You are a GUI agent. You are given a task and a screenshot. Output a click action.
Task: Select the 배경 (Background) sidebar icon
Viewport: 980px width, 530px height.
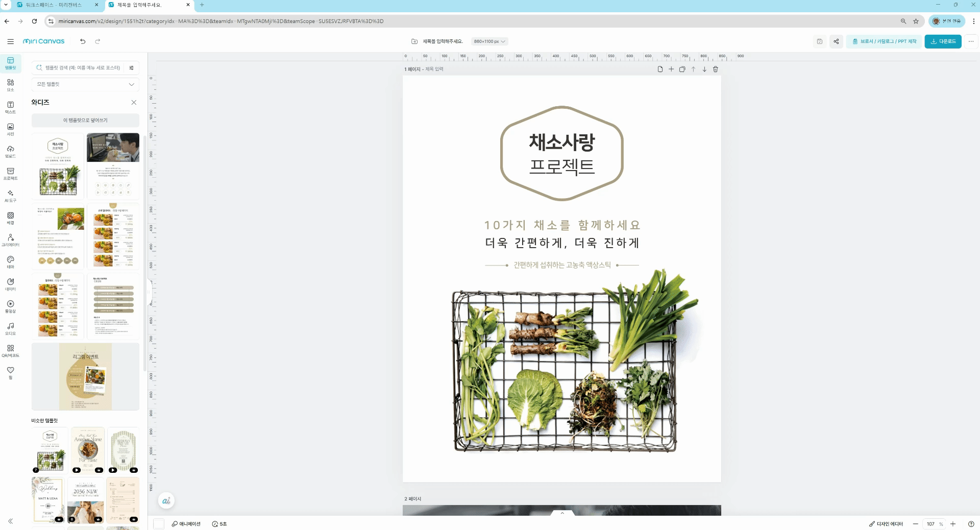(x=10, y=218)
